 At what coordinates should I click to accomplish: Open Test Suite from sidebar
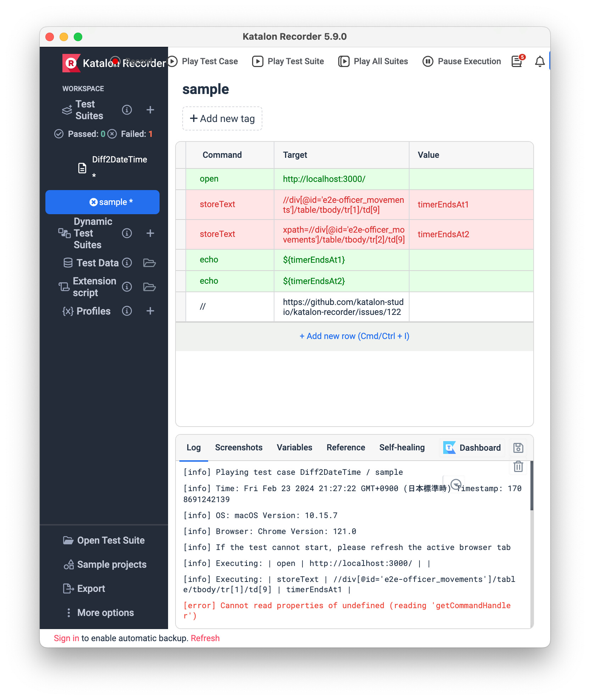[x=104, y=540]
